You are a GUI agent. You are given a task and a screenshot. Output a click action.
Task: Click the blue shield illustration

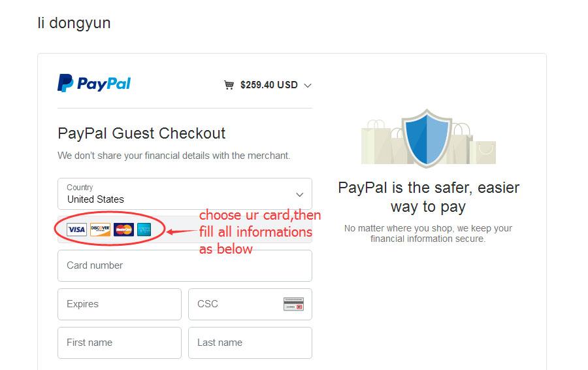click(x=427, y=138)
